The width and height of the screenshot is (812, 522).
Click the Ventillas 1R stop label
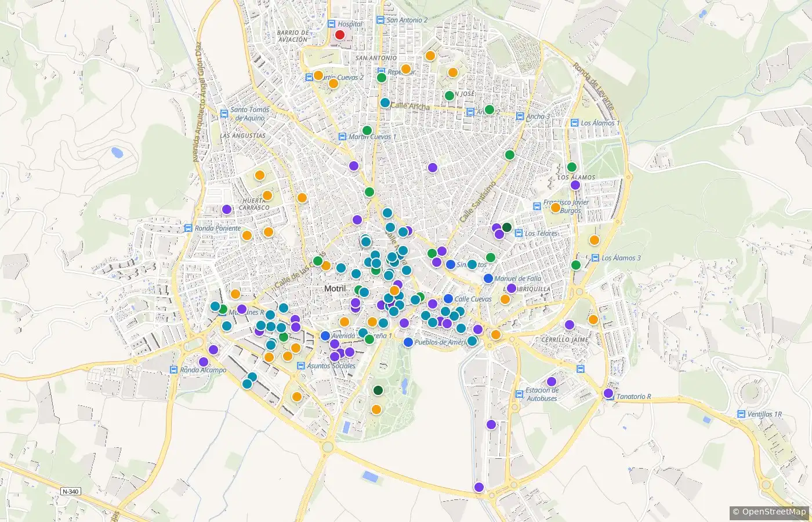coord(765,414)
